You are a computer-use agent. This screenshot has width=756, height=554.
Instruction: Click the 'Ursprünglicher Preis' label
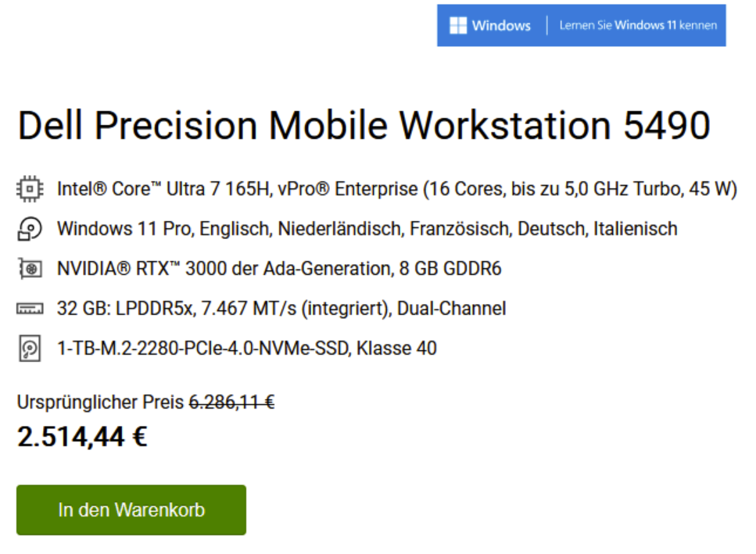pyautogui.click(x=100, y=402)
